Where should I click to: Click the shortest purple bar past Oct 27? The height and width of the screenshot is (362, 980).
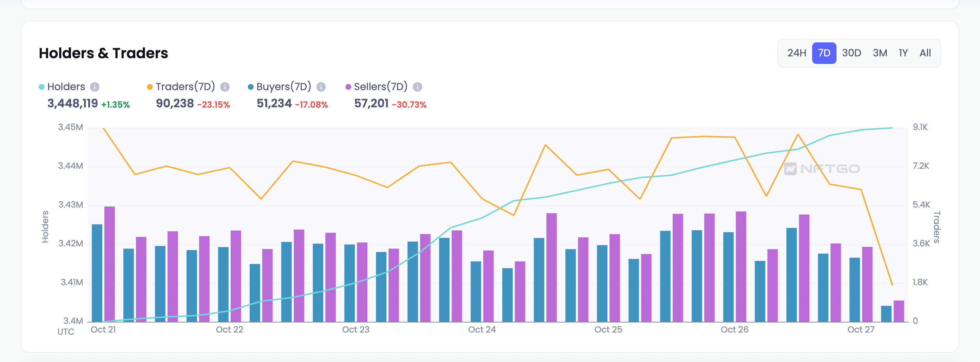pos(899,311)
